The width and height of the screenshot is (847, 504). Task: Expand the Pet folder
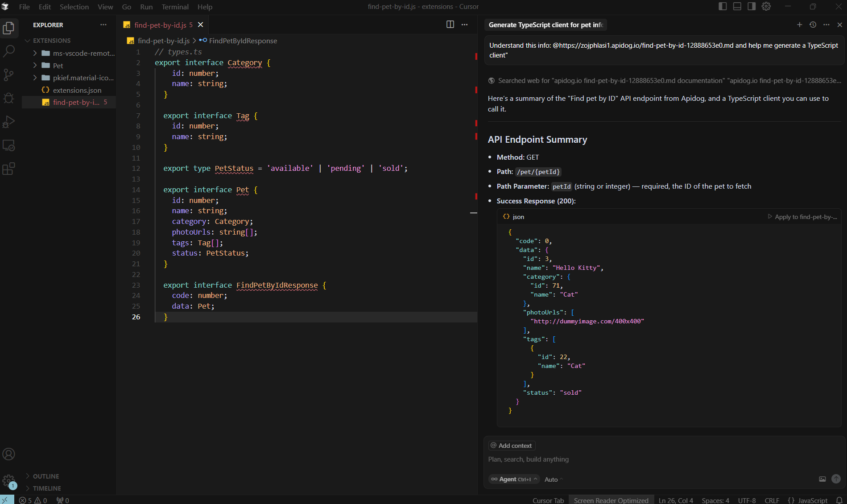coord(35,65)
